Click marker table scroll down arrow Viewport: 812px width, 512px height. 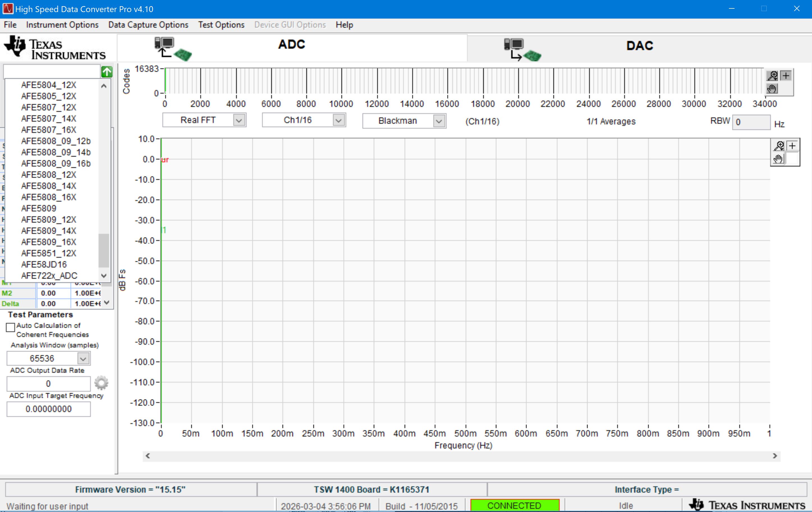click(x=107, y=303)
